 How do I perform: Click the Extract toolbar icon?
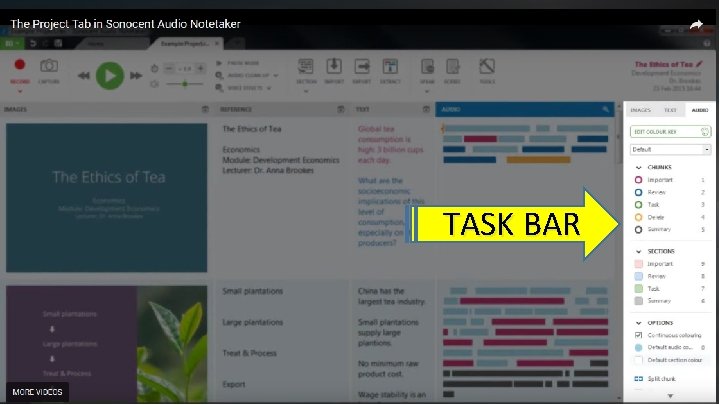[x=390, y=67]
